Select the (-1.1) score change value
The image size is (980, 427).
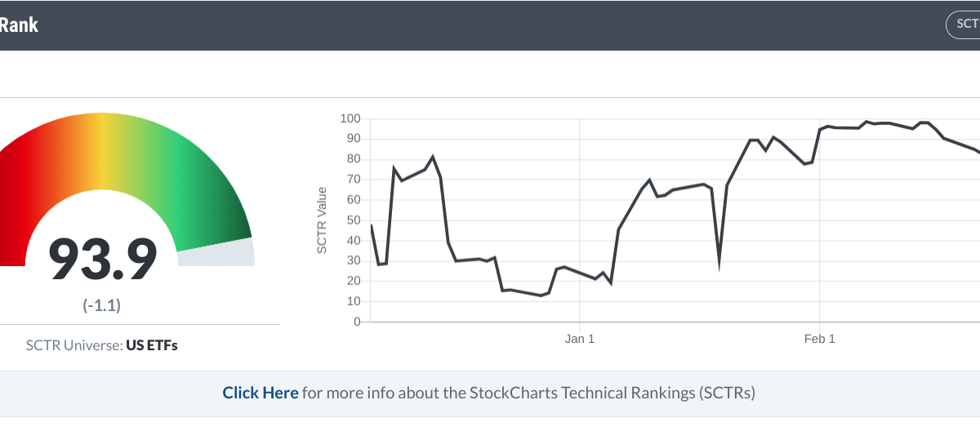[102, 305]
